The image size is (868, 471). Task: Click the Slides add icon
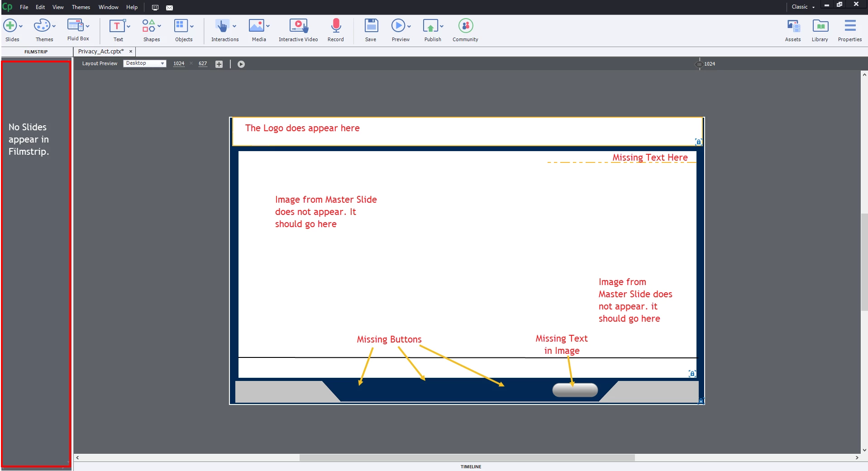pyautogui.click(x=10, y=25)
